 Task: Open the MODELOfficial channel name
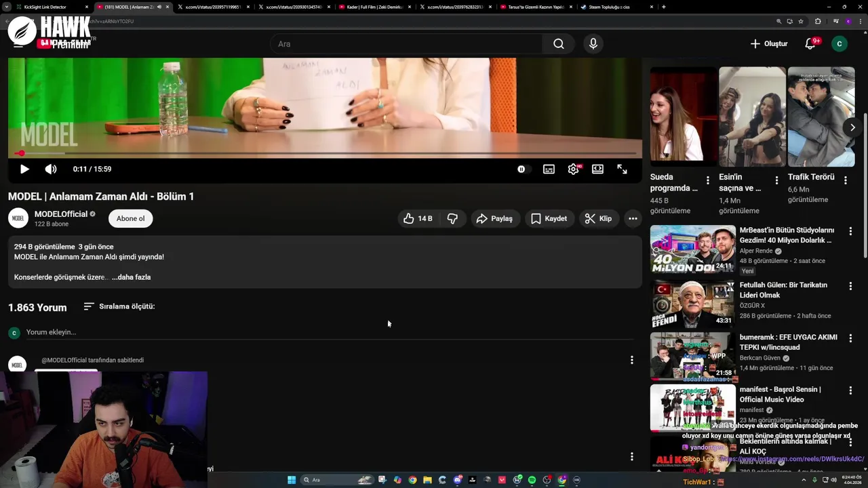click(x=61, y=214)
